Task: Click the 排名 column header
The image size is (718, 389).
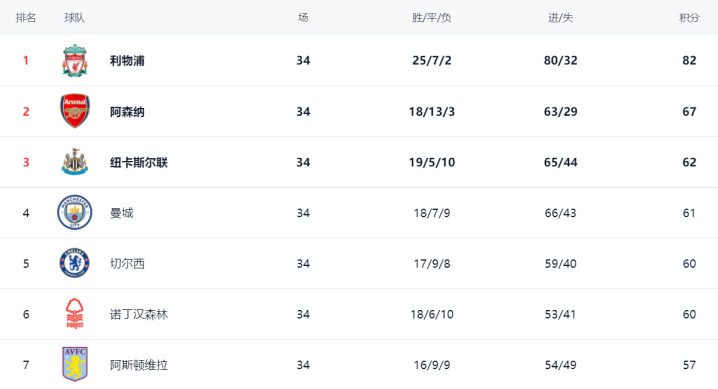Action: [x=26, y=17]
